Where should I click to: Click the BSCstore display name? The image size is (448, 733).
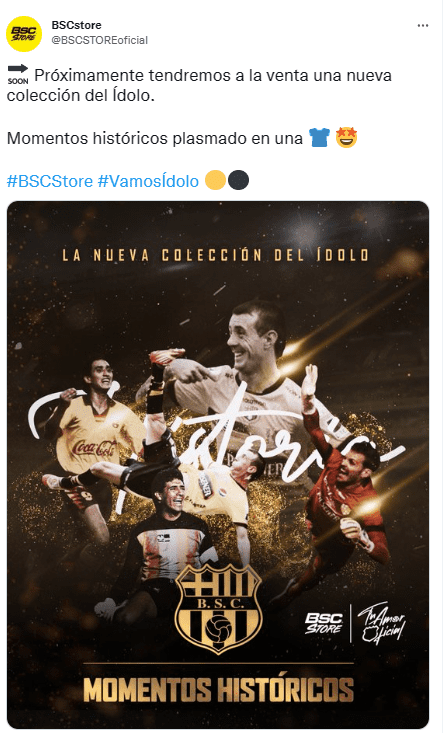[76, 25]
